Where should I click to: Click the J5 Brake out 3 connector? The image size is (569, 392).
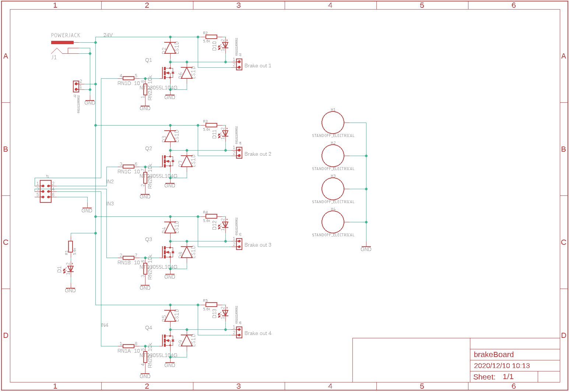click(239, 244)
